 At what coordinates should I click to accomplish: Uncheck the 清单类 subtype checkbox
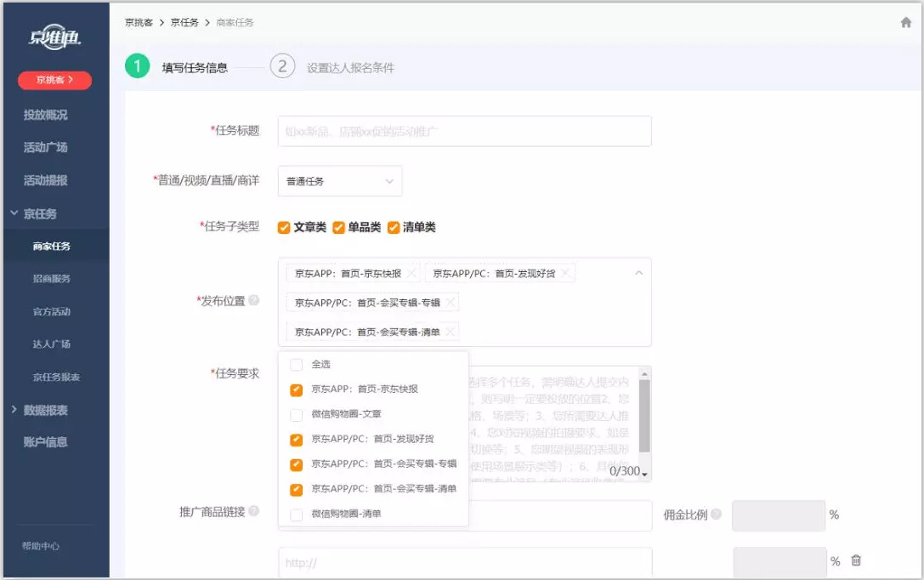[393, 228]
